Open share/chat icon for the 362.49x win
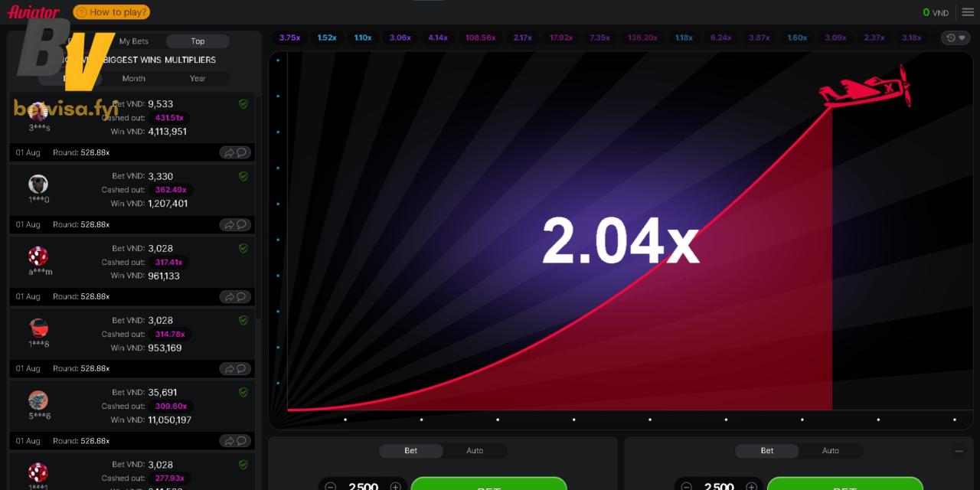980x490 pixels. (x=236, y=224)
